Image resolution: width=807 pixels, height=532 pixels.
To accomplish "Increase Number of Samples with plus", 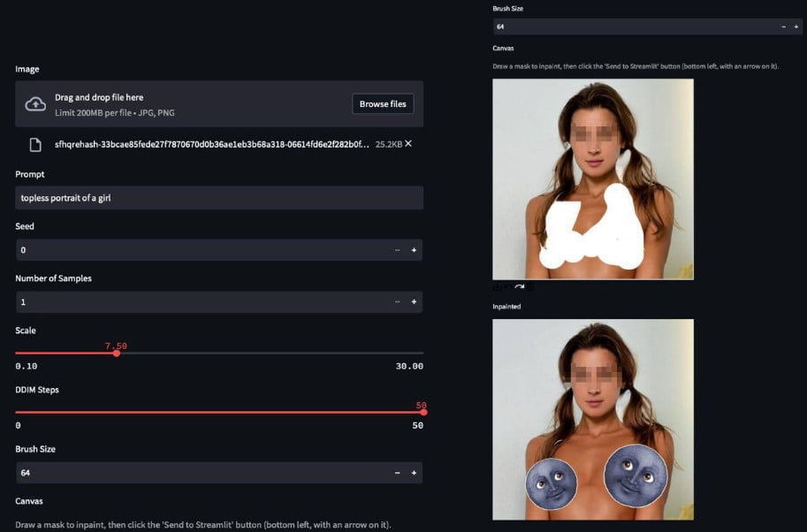I will [x=414, y=302].
